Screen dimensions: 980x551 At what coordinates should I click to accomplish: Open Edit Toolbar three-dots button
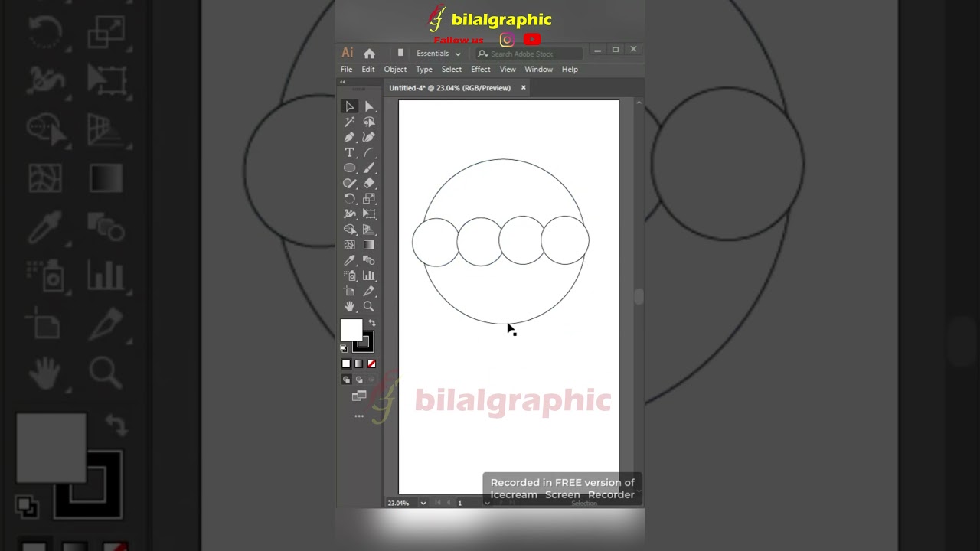click(359, 416)
